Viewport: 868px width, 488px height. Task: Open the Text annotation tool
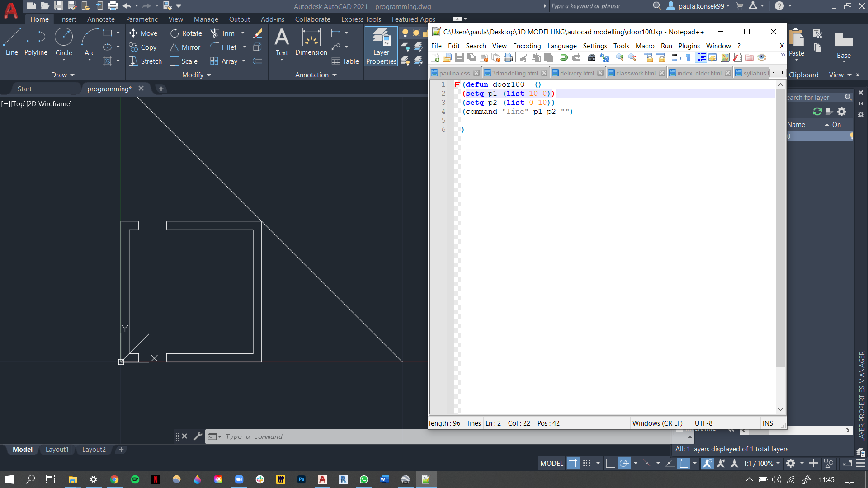coord(282,42)
